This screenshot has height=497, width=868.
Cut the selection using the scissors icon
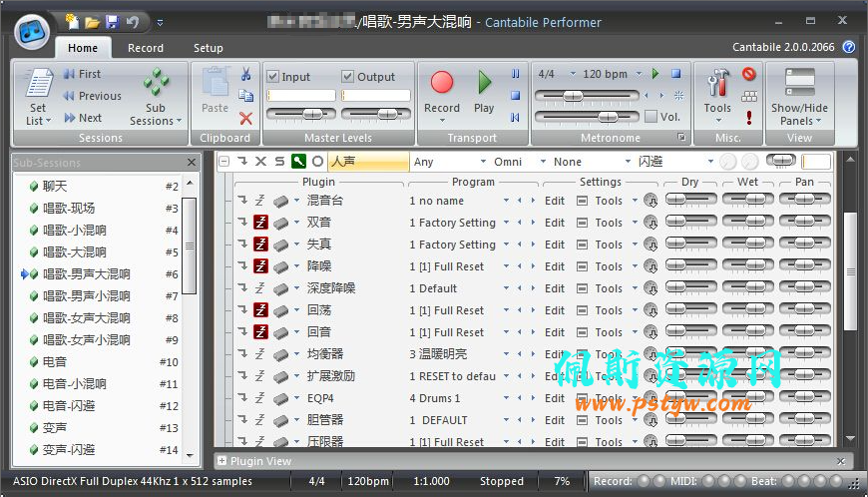[x=245, y=74]
